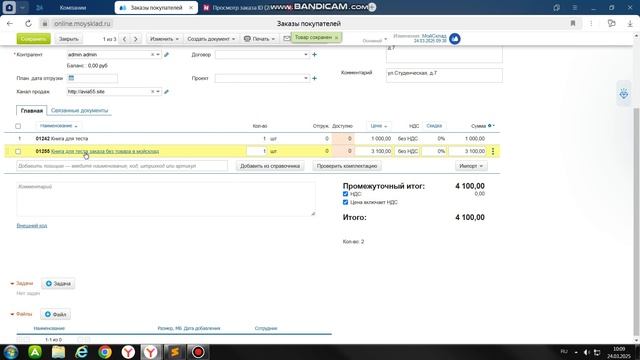The width and height of the screenshot is (640, 360).
Task: Expand the Контрагент dropdown arrow
Action: click(158, 54)
